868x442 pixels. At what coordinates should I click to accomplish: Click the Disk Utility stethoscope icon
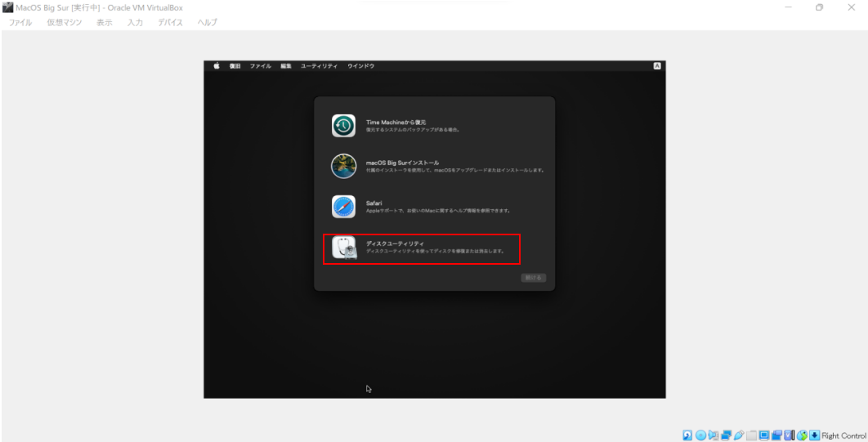click(344, 248)
